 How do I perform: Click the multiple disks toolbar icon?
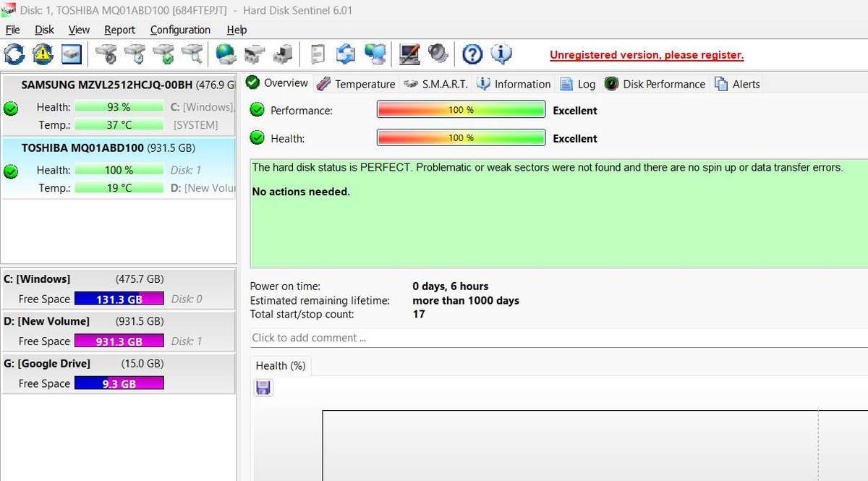click(255, 54)
